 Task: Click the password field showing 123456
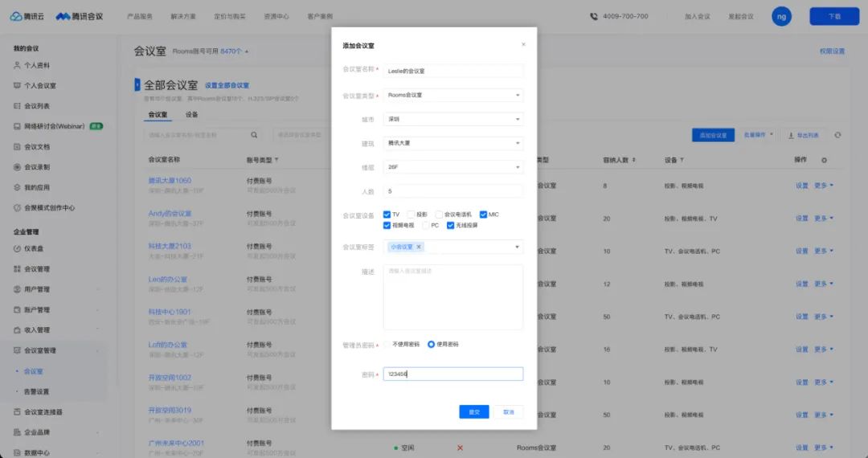pyautogui.click(x=452, y=374)
